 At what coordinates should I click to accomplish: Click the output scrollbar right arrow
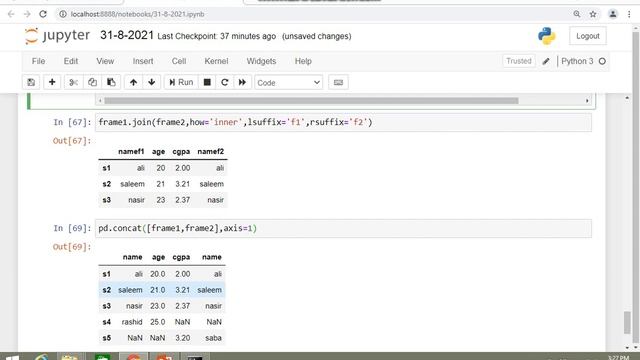click(587, 101)
